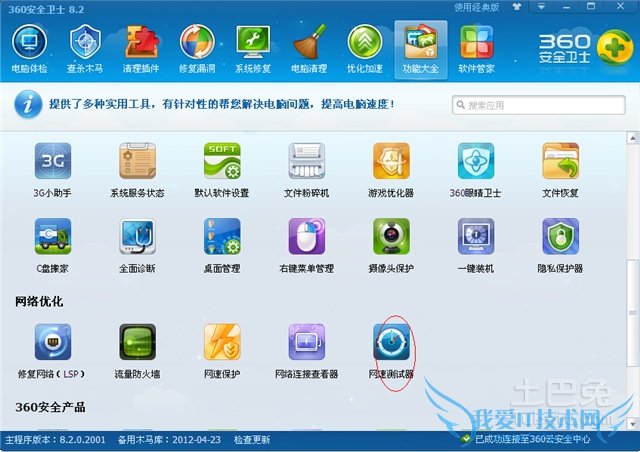640x452 pixels.
Task: Launch 3G小助手 tool
Action: coord(53,170)
